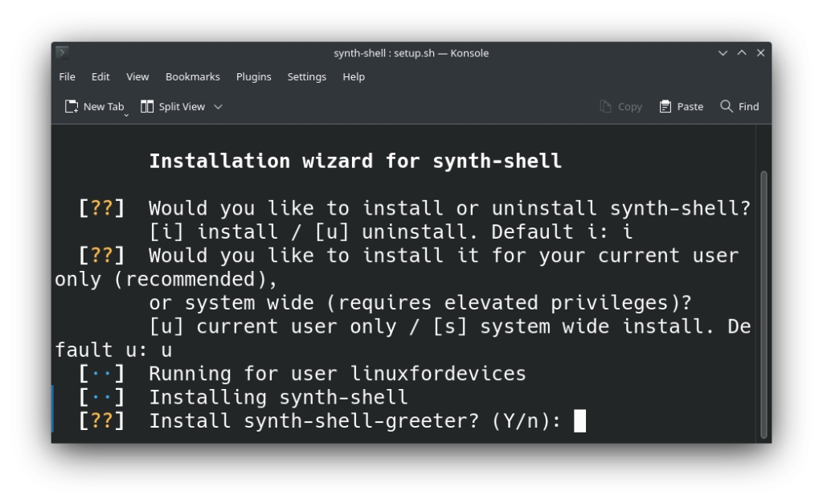Open the New Tab dropdown arrow
This screenshot has width=823, height=504.
click(x=126, y=114)
